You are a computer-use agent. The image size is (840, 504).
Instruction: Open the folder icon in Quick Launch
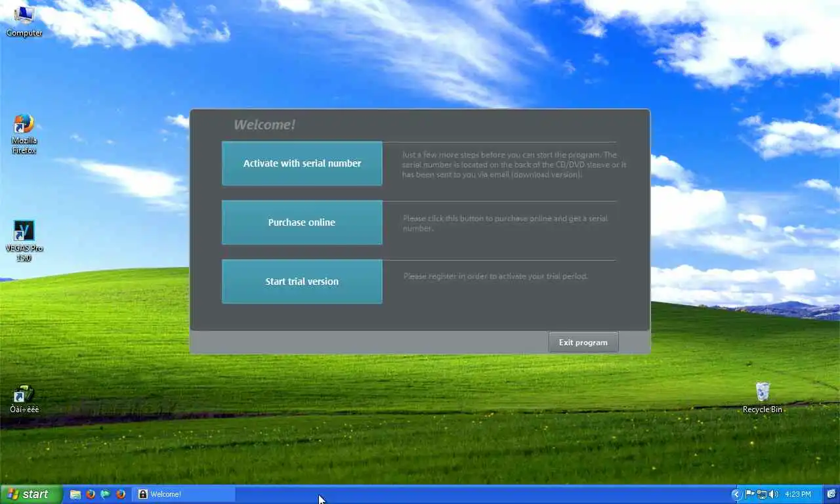75,494
